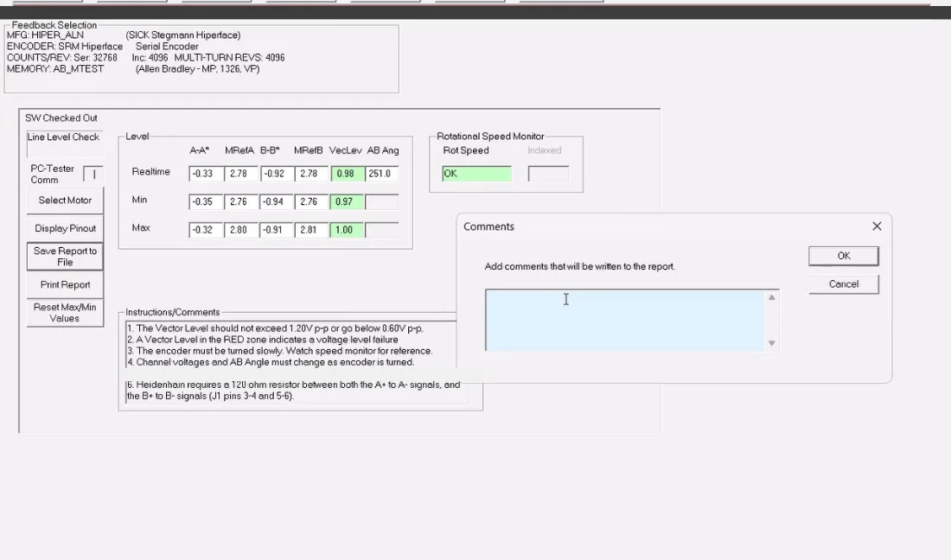Click the VecLev column header

click(x=345, y=150)
